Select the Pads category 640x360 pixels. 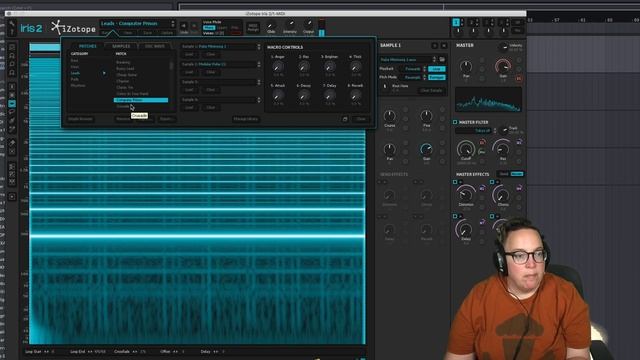tap(75, 79)
